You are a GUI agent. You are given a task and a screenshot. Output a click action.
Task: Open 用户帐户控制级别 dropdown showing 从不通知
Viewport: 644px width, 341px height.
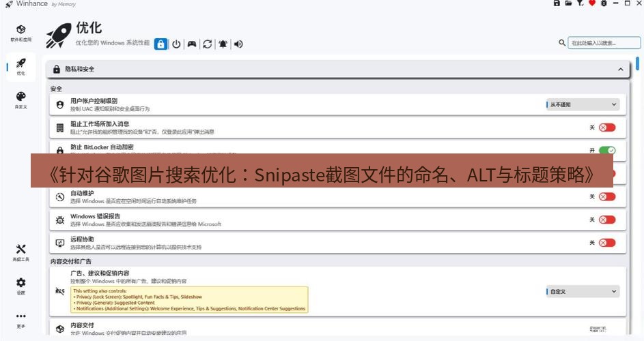[583, 104]
